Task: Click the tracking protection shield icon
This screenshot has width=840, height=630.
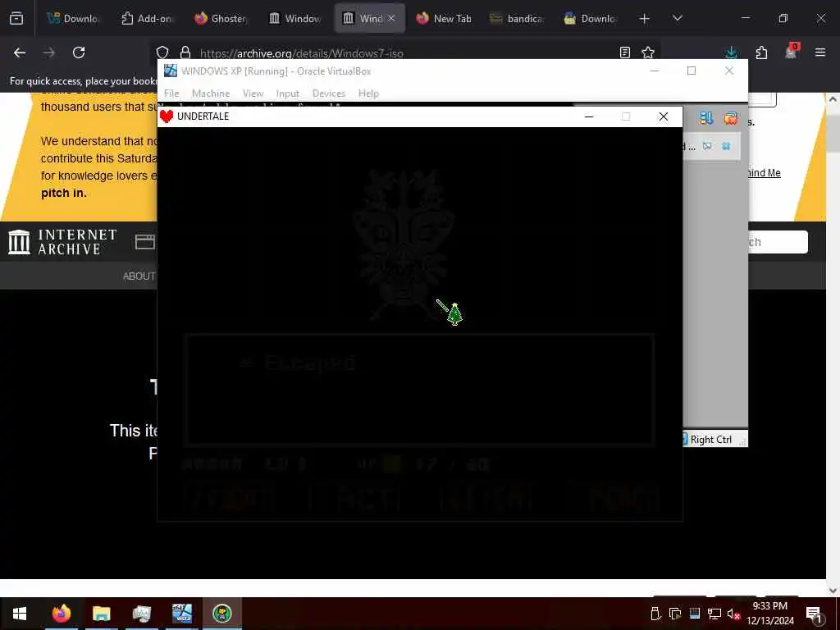Action: (x=162, y=52)
